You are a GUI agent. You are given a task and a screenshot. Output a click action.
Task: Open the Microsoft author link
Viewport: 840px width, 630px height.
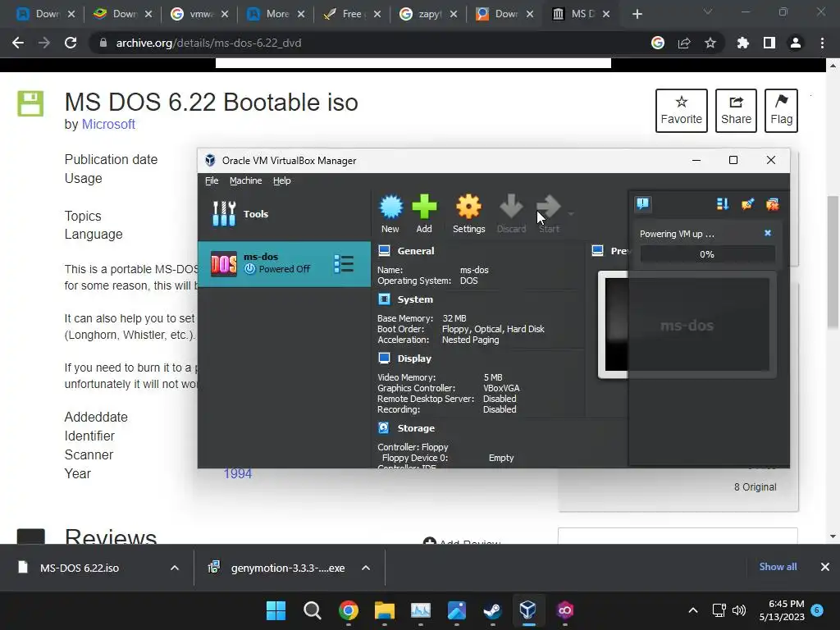108,125
